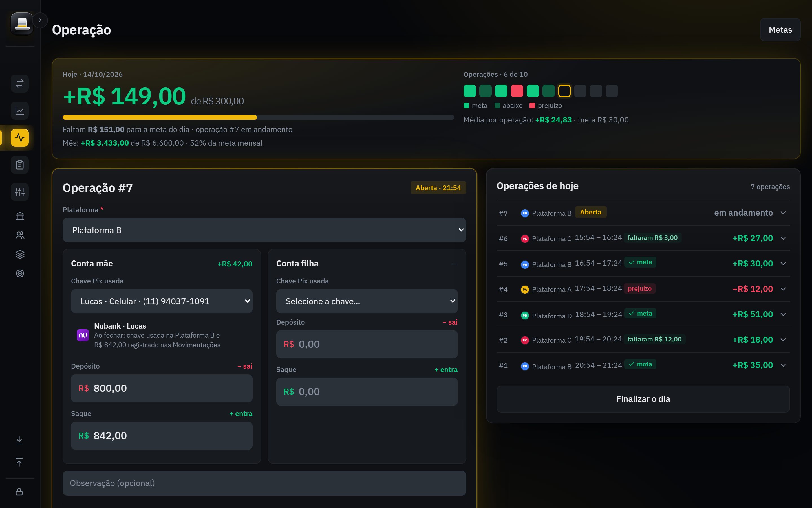This screenshot has width=812, height=508.
Task: Click the download arrow sidebar icon
Action: tap(19, 440)
